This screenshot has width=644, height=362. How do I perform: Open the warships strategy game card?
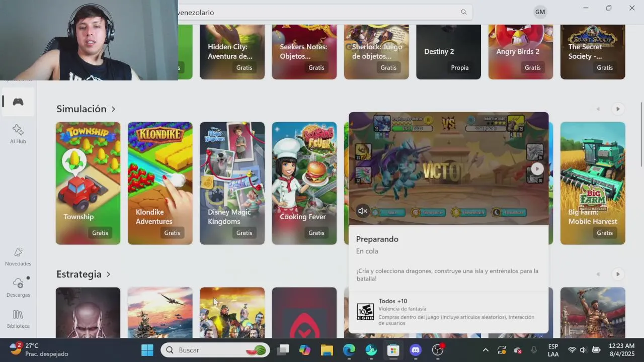(160, 312)
